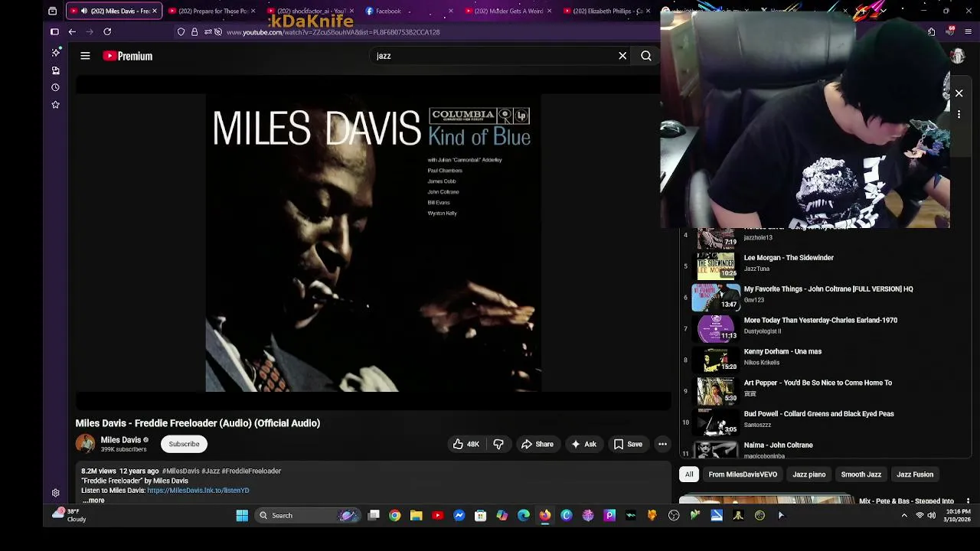Expand the description with ...more
980x551 pixels.
point(93,500)
